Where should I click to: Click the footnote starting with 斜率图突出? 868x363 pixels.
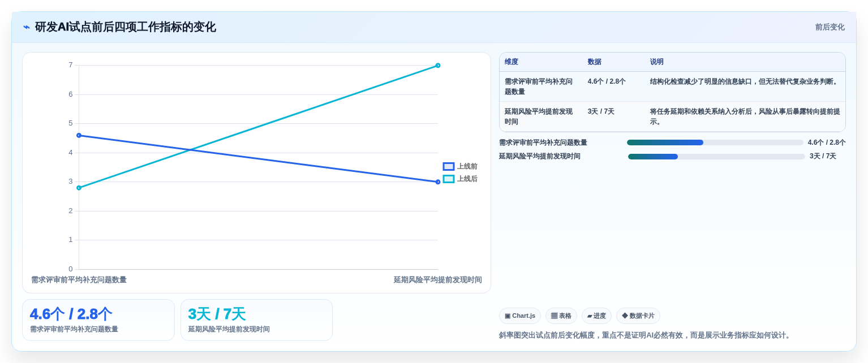tap(646, 335)
